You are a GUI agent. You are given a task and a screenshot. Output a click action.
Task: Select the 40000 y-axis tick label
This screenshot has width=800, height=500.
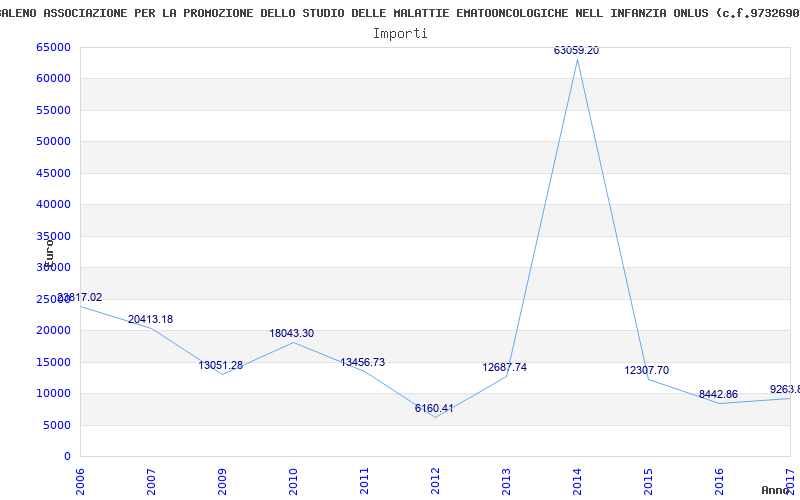tap(53, 204)
